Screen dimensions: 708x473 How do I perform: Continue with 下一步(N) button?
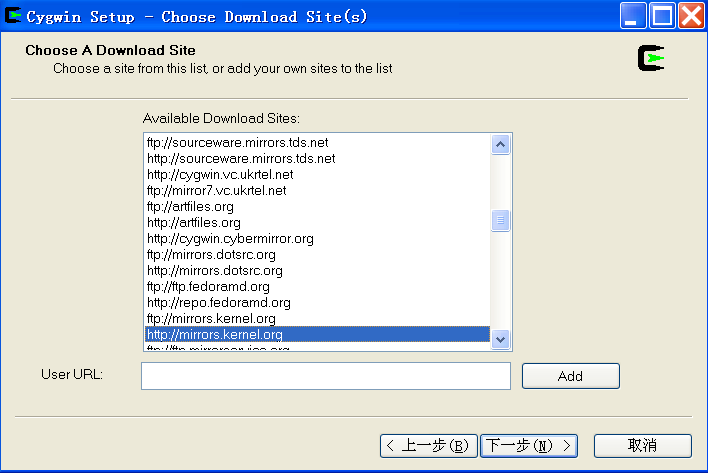tap(529, 446)
